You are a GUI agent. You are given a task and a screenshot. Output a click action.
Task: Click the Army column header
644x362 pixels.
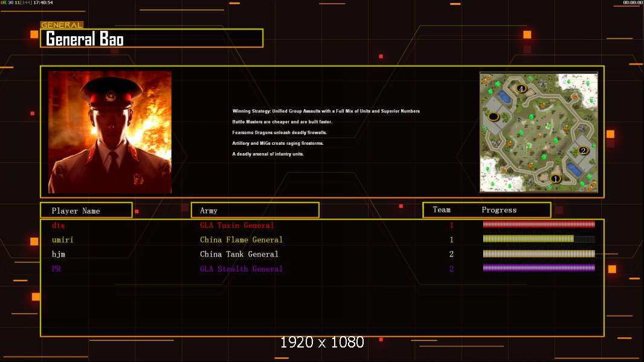coord(255,211)
